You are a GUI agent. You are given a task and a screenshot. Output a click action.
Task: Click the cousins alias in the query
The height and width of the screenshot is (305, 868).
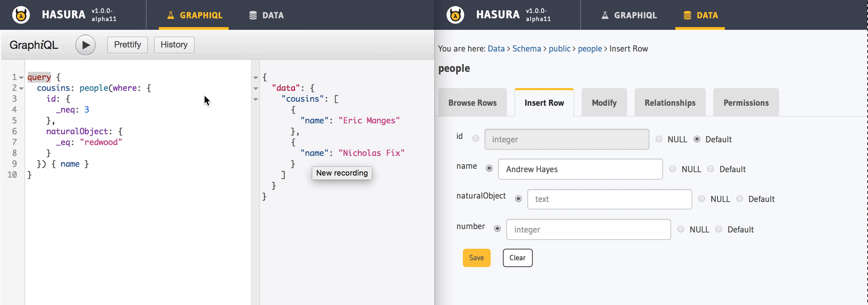tap(53, 88)
